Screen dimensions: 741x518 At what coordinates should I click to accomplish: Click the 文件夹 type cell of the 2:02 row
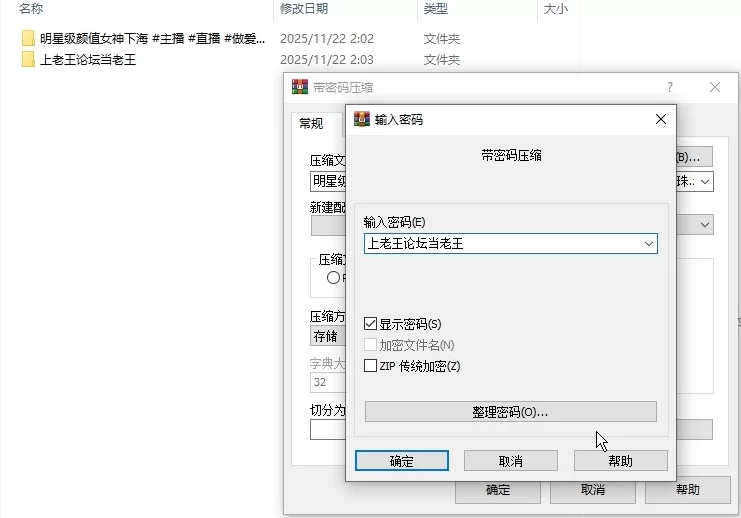point(441,39)
